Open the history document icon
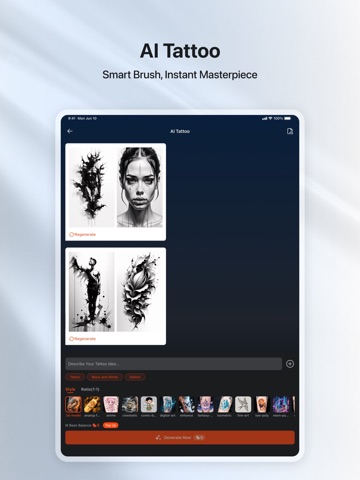This screenshot has height=480, width=360. point(290,131)
